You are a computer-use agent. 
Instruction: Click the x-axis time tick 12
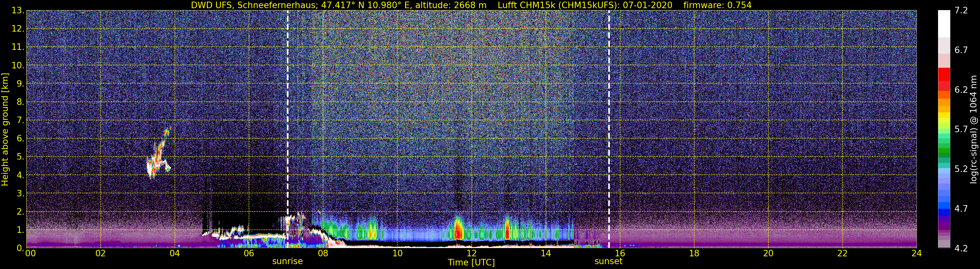pyautogui.click(x=471, y=253)
